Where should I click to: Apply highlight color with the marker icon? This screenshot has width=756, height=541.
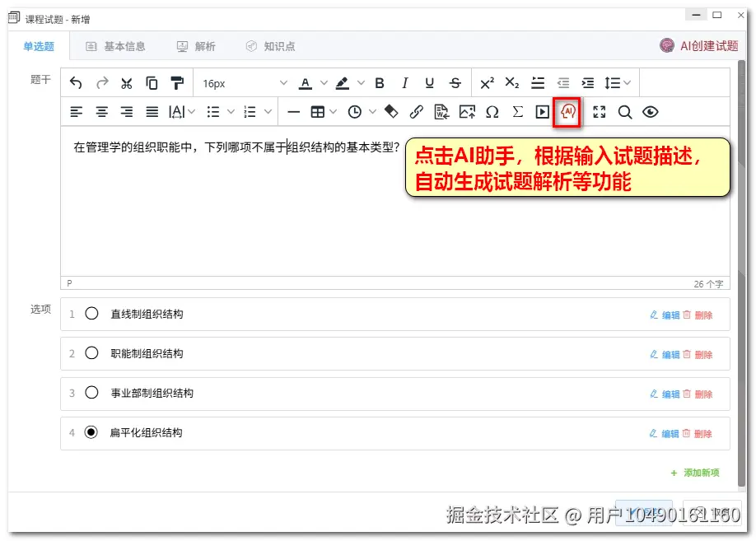coord(343,83)
